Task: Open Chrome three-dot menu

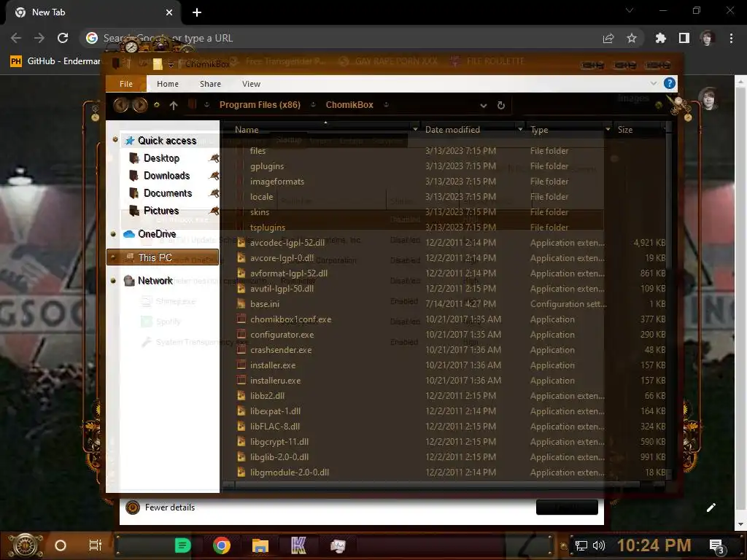Action: 731,38
